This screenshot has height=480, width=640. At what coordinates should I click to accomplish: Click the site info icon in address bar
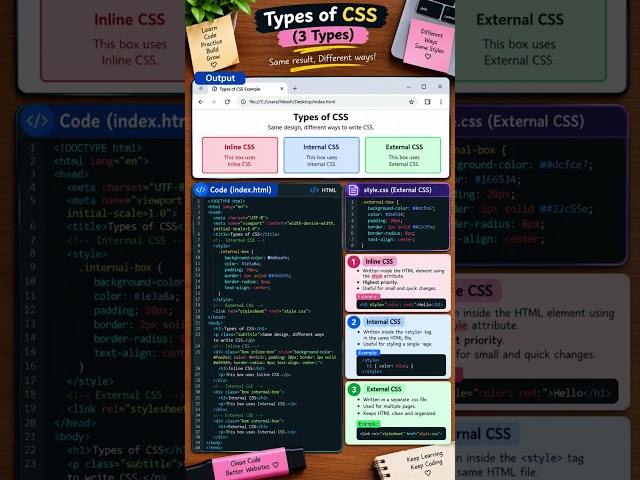pos(243,102)
